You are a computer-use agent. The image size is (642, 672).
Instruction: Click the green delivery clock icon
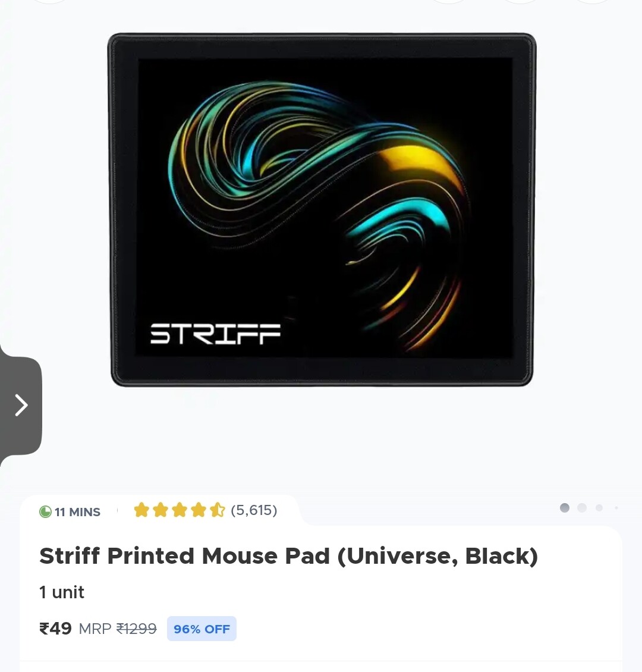(45, 511)
